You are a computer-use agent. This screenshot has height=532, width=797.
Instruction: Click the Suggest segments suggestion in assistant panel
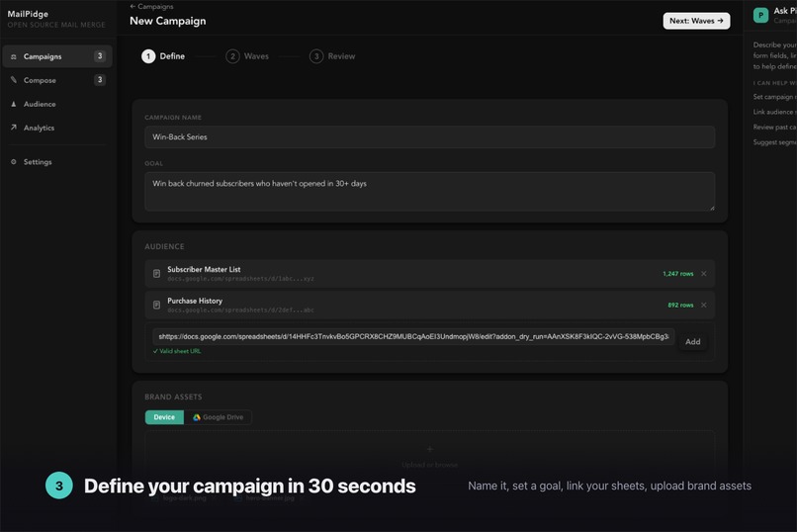774,142
